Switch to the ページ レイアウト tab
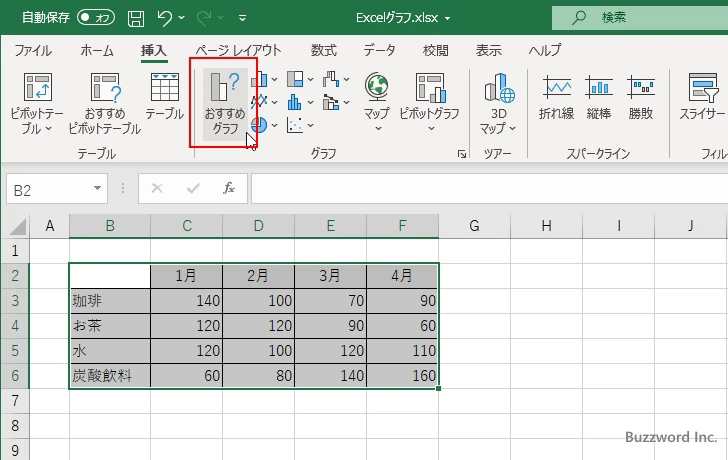 click(239, 50)
